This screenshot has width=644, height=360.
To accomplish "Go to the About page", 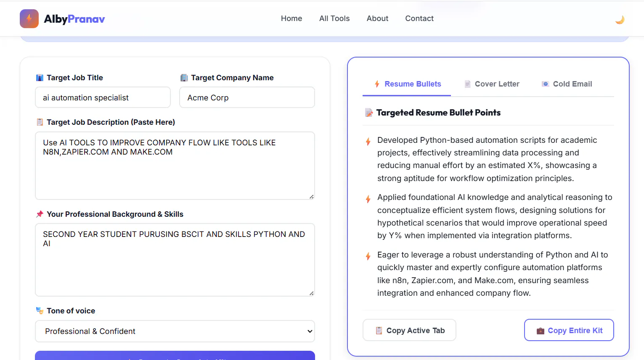I will 377,18.
